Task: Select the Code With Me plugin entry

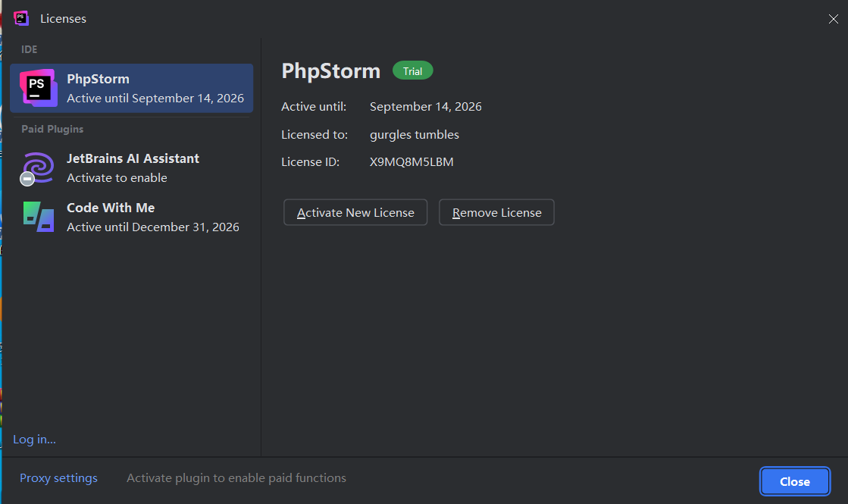Action: tap(131, 217)
